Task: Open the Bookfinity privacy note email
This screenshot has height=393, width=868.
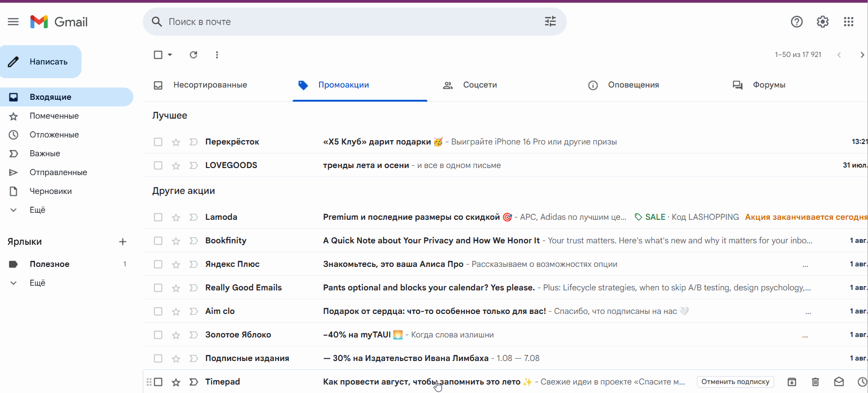Action: tap(505, 241)
